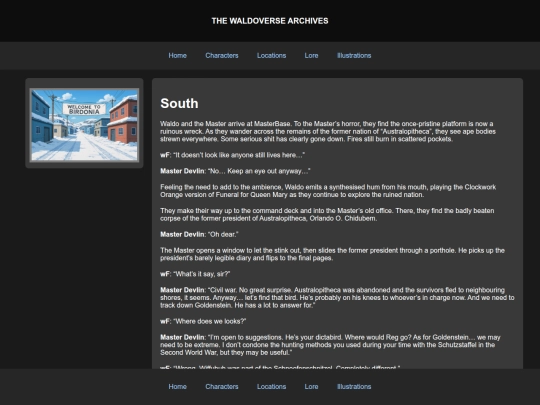Open Characters in the top navigation
Image resolution: width=540 pixels, height=405 pixels.
[222, 55]
